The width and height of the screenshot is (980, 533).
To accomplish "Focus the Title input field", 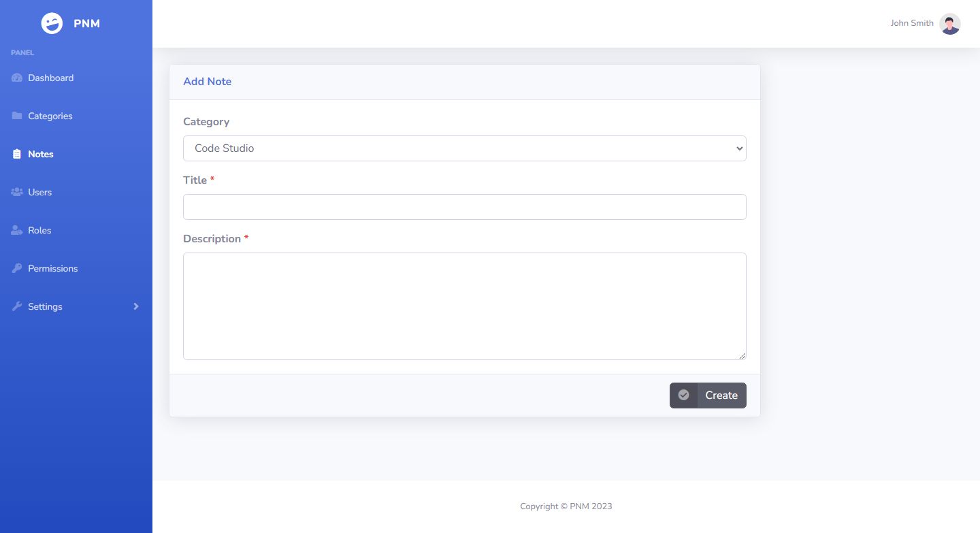I will 464,207.
